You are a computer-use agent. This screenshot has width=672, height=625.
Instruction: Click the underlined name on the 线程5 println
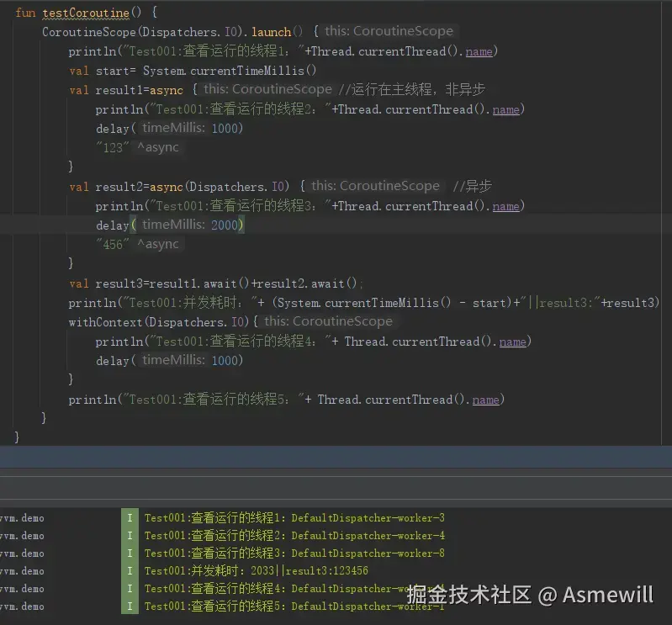pos(485,400)
